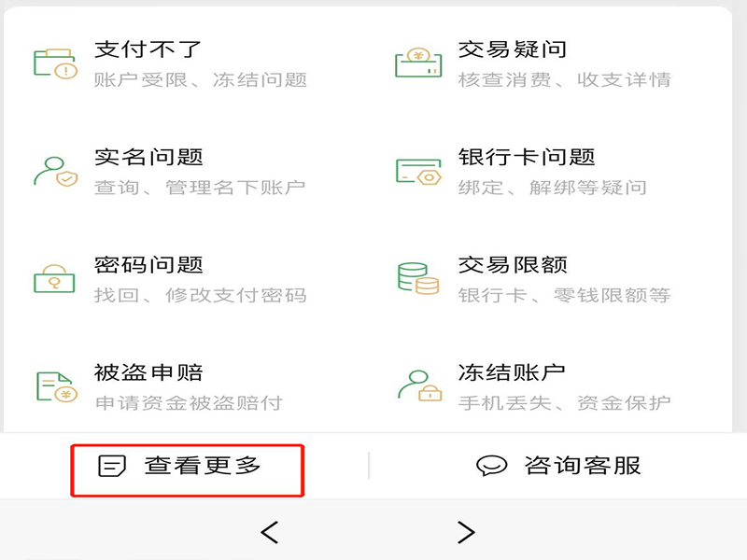Screen dimensions: 747x560
Task: Tap the 密码问题 lock icon
Action: [54, 278]
